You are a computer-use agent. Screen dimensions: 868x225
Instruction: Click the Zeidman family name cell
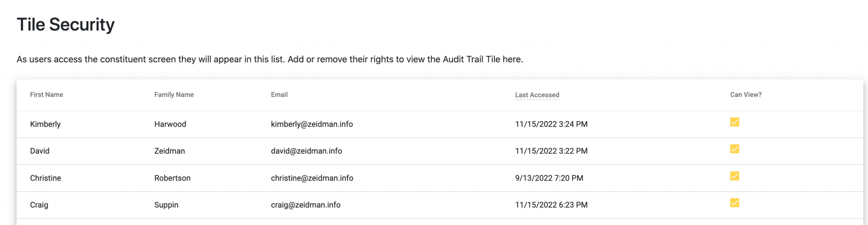coord(170,151)
